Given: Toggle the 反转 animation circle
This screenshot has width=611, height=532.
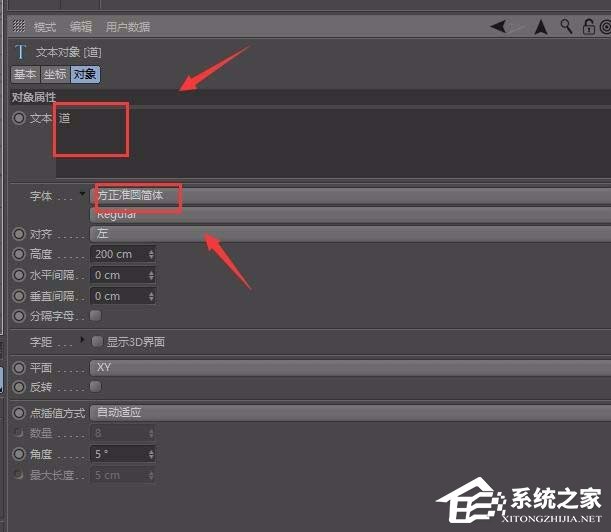Looking at the screenshot, I should [19, 387].
